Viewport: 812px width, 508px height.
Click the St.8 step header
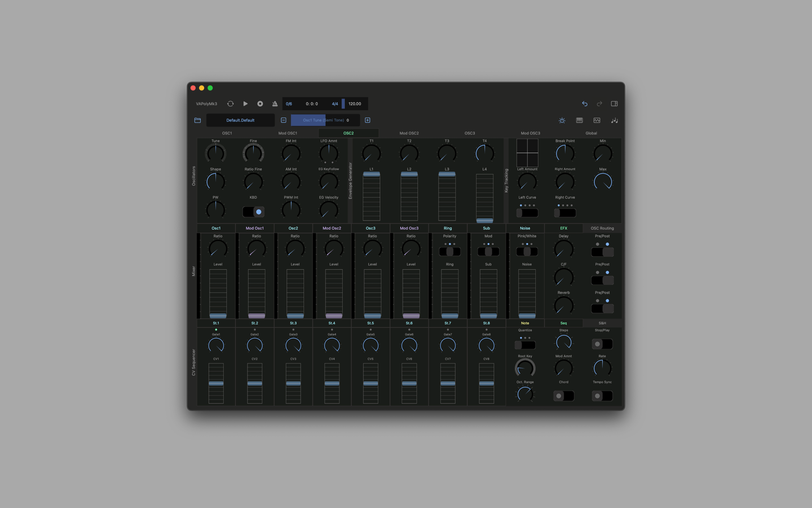click(x=486, y=323)
